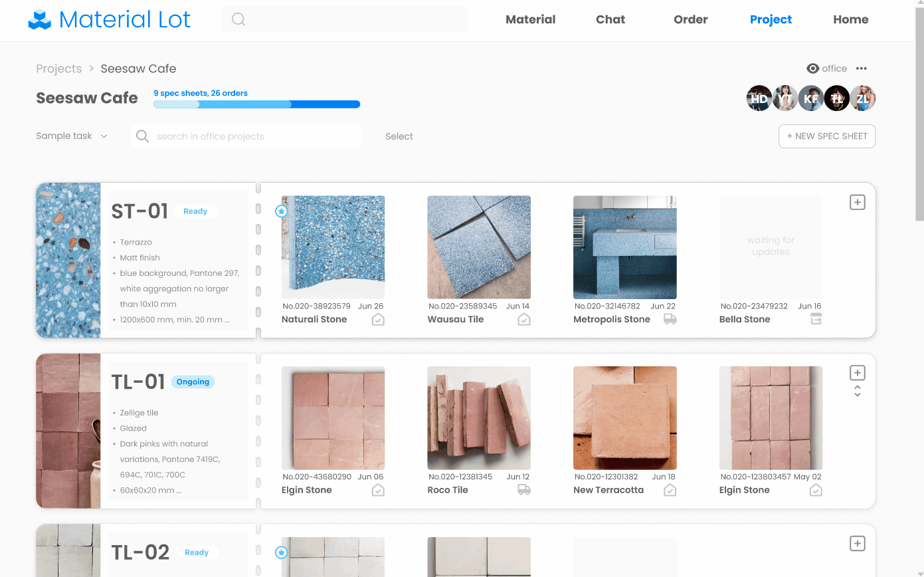Click the approved status icon for Naturali Stone
This screenshot has height=577, width=924.
(x=378, y=320)
